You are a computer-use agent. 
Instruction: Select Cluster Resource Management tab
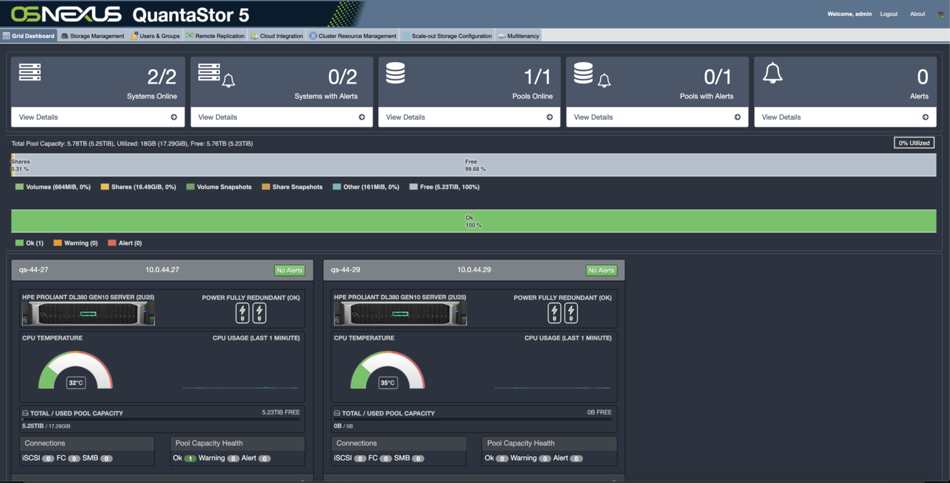[x=353, y=36]
